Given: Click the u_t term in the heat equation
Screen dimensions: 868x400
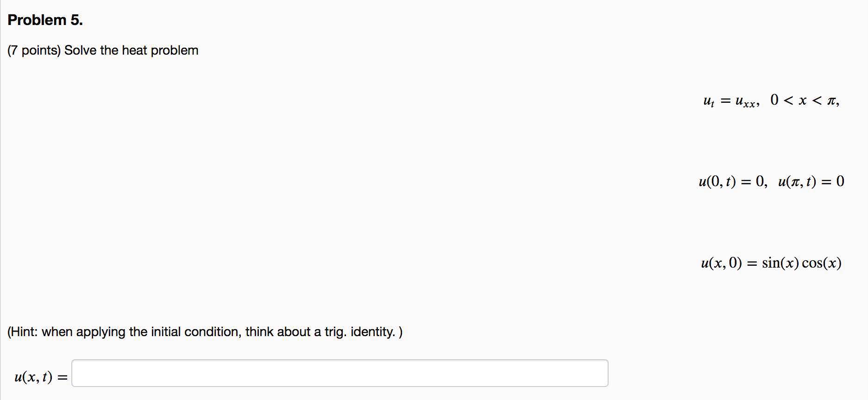Looking at the screenshot, I should coord(709,101).
